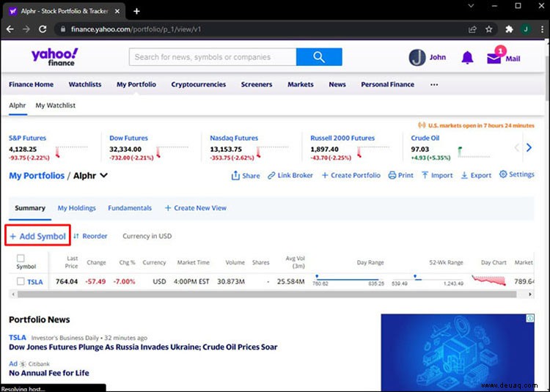The image size is (550, 392).
Task: Click Create Portfolio
Action: (351, 175)
